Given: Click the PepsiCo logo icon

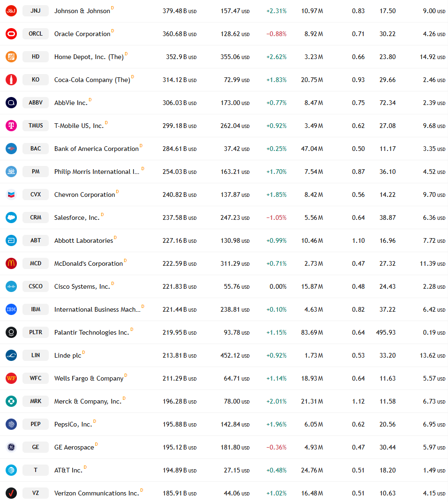Looking at the screenshot, I should 11,424.
